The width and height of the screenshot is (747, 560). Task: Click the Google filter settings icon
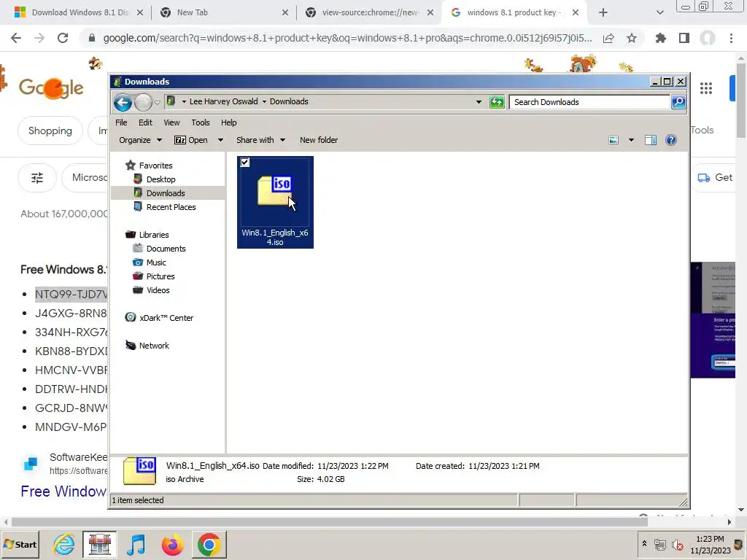pyautogui.click(x=37, y=178)
